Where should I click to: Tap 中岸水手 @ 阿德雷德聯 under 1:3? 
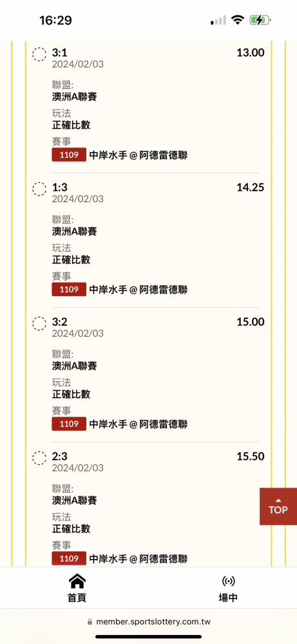coord(139,290)
